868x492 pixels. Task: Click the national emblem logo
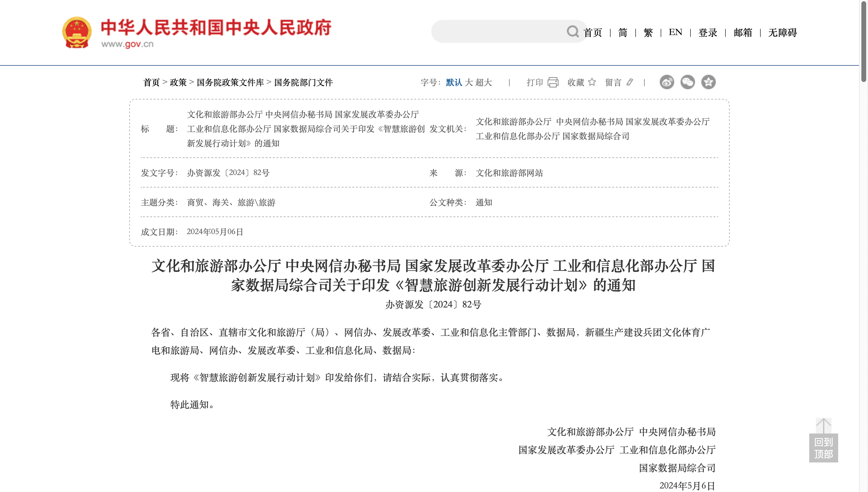(77, 33)
